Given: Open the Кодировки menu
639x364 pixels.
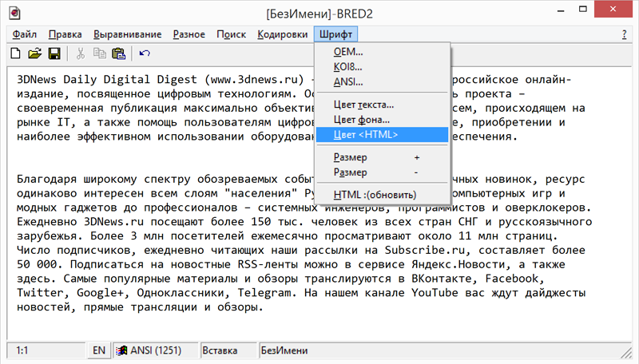Looking at the screenshot, I should coord(283,34).
